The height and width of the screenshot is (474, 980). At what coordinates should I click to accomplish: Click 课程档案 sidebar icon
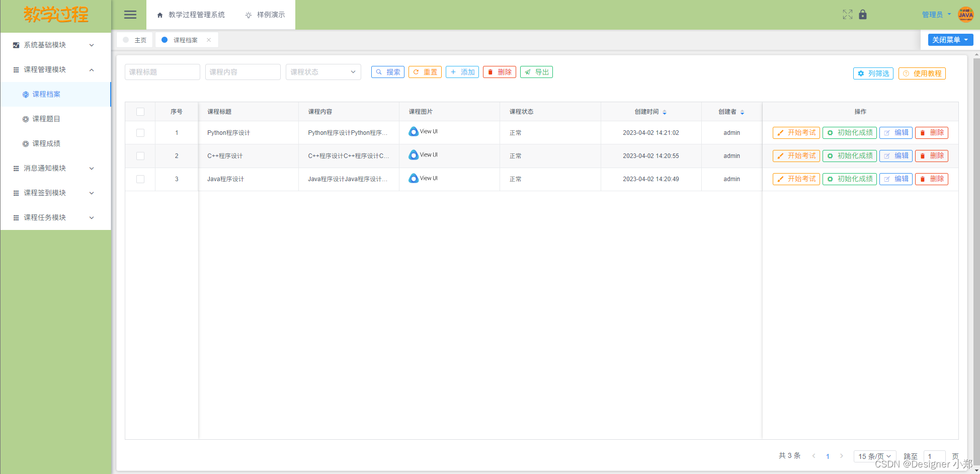coord(26,94)
